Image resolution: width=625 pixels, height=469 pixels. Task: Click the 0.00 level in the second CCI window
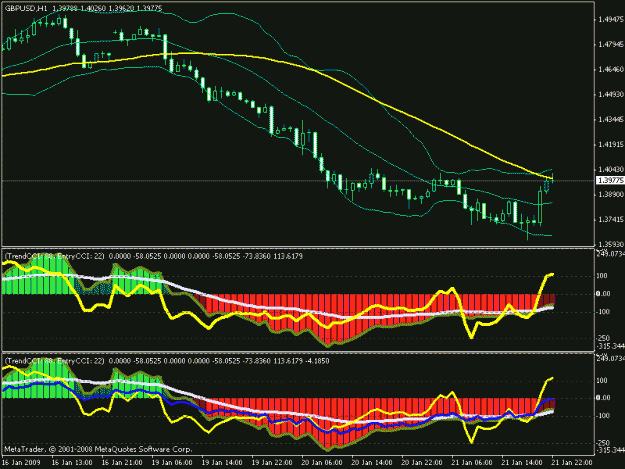click(x=603, y=398)
